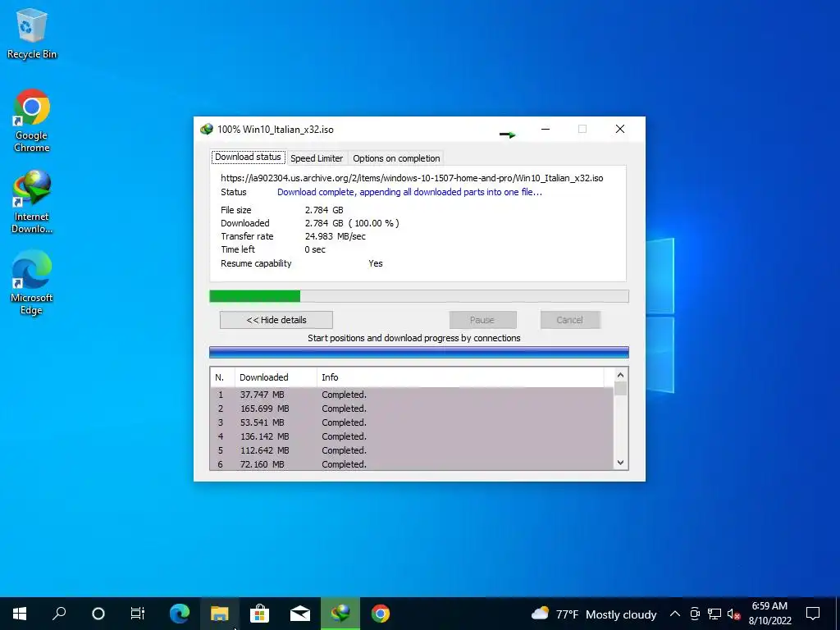Switch to the Speed Limiter tab
Viewport: 840px width, 630px height.
[x=317, y=158]
